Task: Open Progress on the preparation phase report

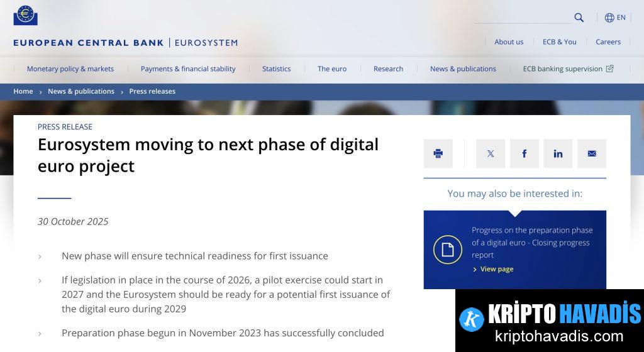Action: pyautogui.click(x=532, y=243)
